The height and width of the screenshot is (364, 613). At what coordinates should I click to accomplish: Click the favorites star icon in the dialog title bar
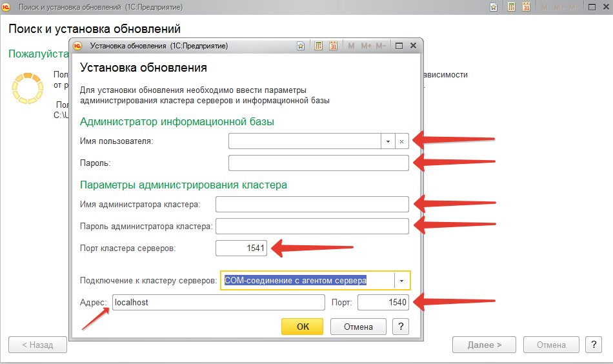(x=301, y=46)
